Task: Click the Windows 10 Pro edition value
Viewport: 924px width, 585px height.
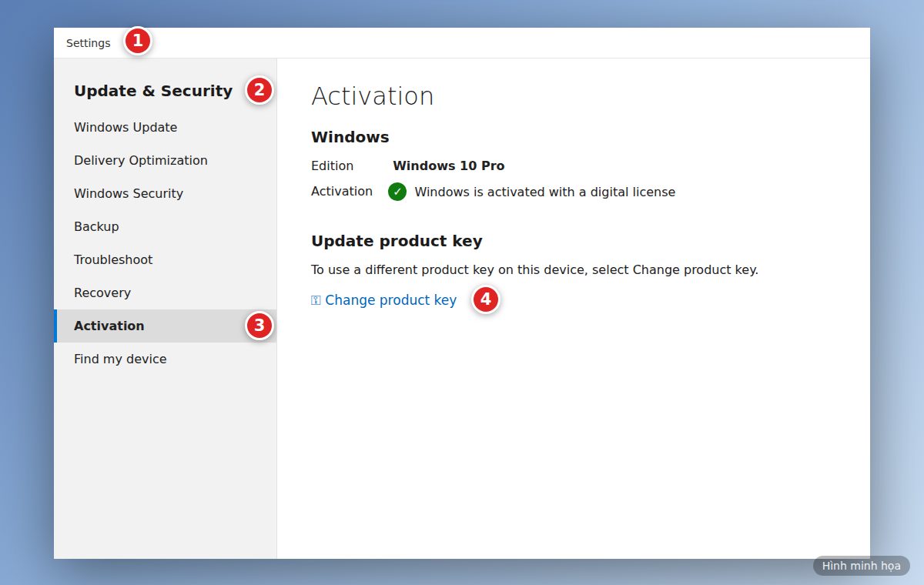Action: (449, 166)
